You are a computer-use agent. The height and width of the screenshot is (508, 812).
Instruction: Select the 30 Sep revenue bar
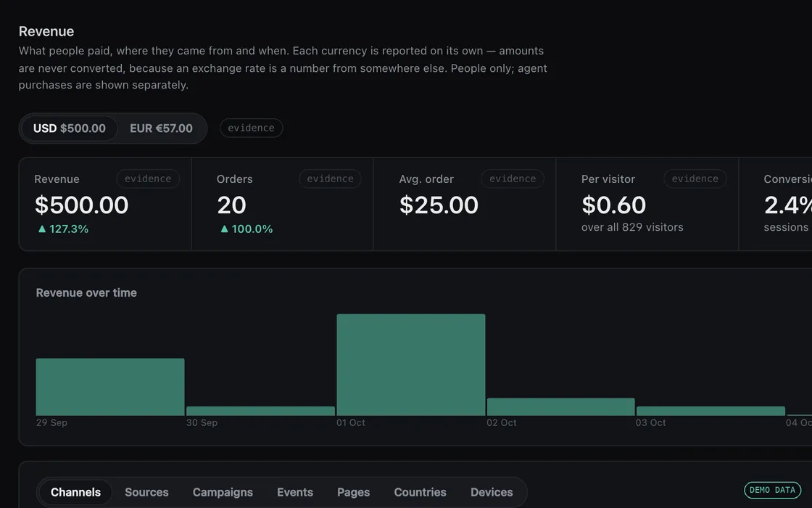260,411
